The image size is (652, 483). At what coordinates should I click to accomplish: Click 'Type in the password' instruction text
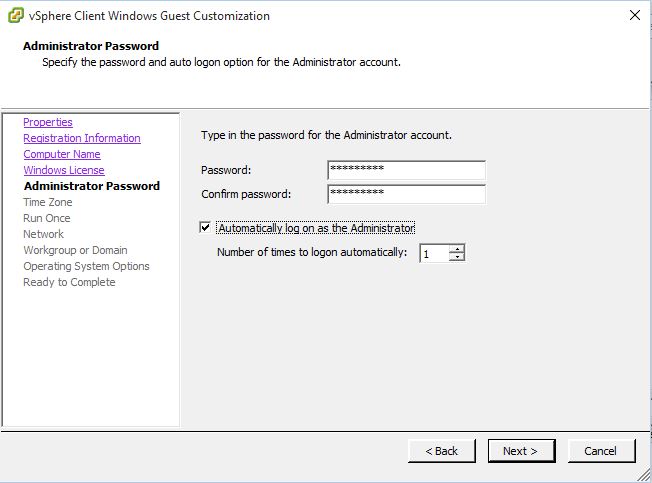coord(326,135)
